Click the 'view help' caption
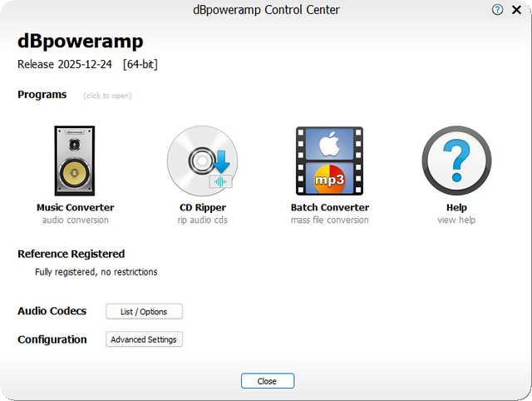The image size is (532, 401). tap(456, 220)
